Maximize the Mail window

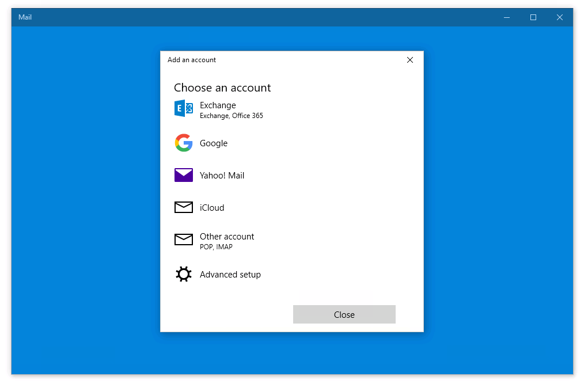point(533,17)
